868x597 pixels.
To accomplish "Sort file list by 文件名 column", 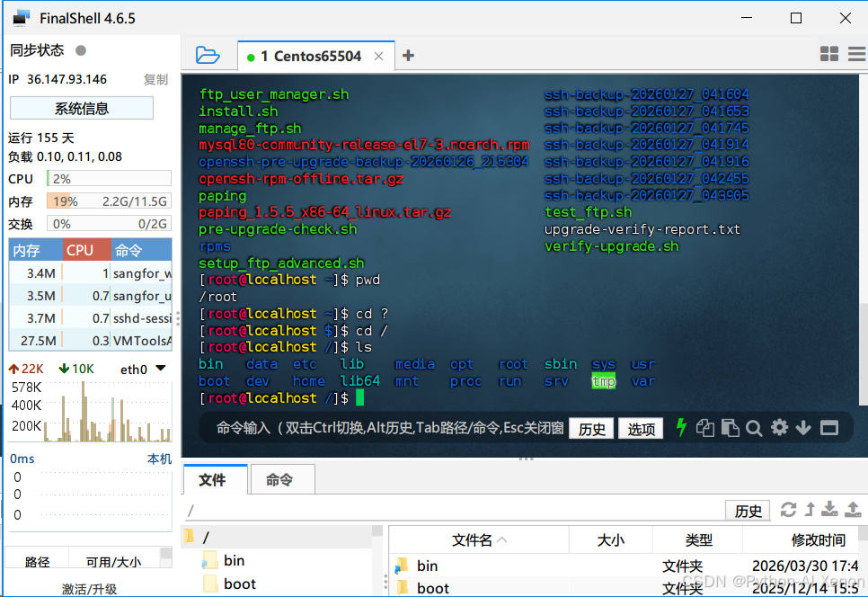I will coord(479,540).
